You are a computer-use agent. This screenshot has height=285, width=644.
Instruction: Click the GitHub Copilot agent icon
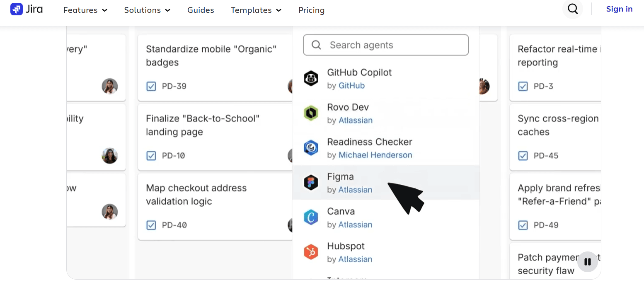(x=311, y=78)
